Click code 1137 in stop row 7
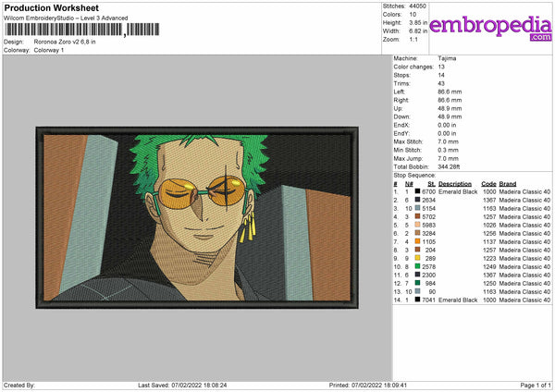Viewport: 555px width, 392px height. (x=489, y=241)
